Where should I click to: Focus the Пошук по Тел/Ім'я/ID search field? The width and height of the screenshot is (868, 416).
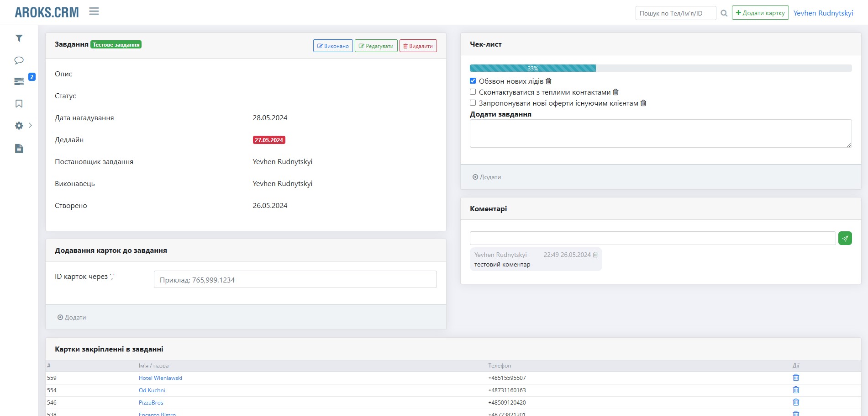[676, 13]
